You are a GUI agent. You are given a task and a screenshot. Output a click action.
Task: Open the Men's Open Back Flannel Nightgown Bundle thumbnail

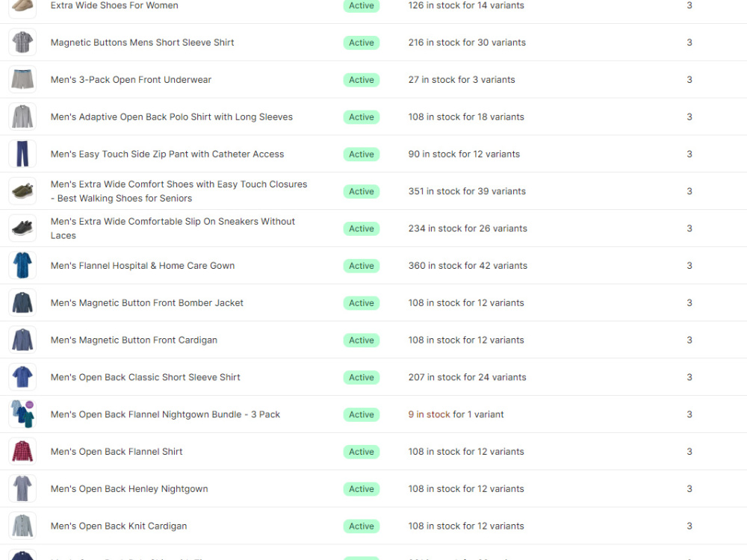[x=22, y=414]
